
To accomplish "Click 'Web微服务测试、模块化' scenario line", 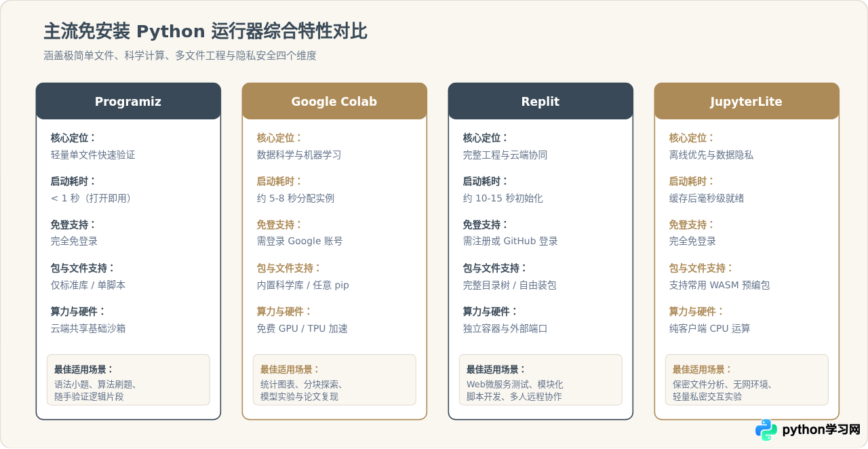I will tap(515, 384).
